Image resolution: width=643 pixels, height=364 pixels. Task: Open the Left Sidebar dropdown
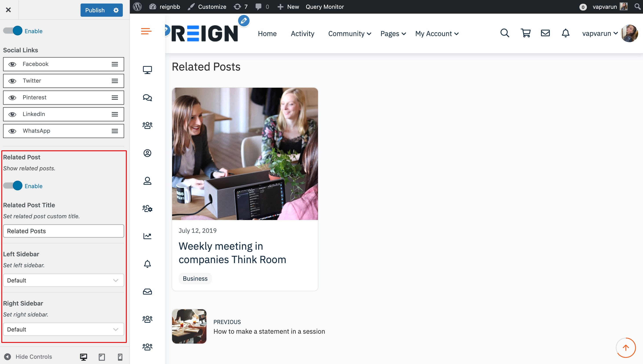pyautogui.click(x=63, y=280)
